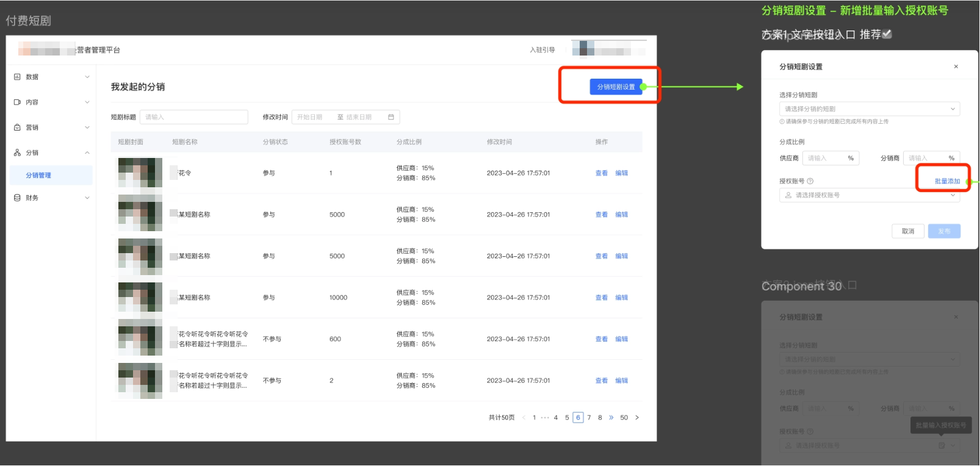Go to page 4 in pagination
The width and height of the screenshot is (980, 466).
556,418
